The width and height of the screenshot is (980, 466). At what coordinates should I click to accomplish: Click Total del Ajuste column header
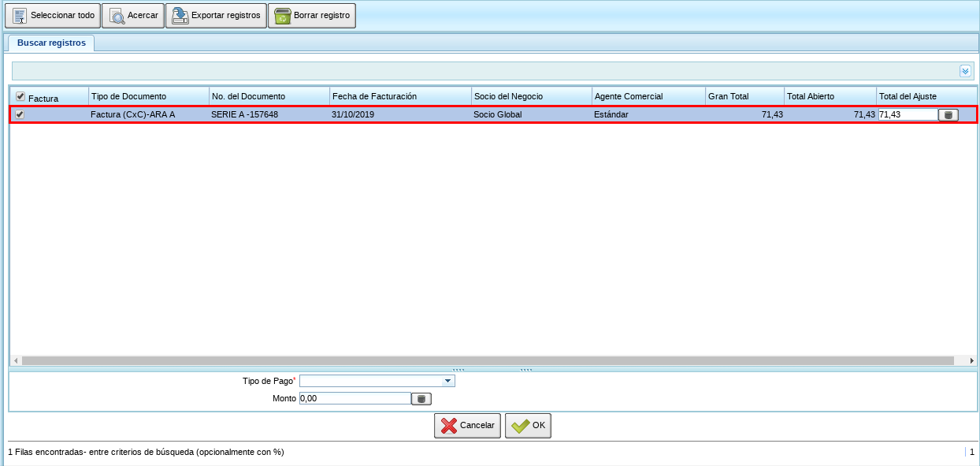926,96
